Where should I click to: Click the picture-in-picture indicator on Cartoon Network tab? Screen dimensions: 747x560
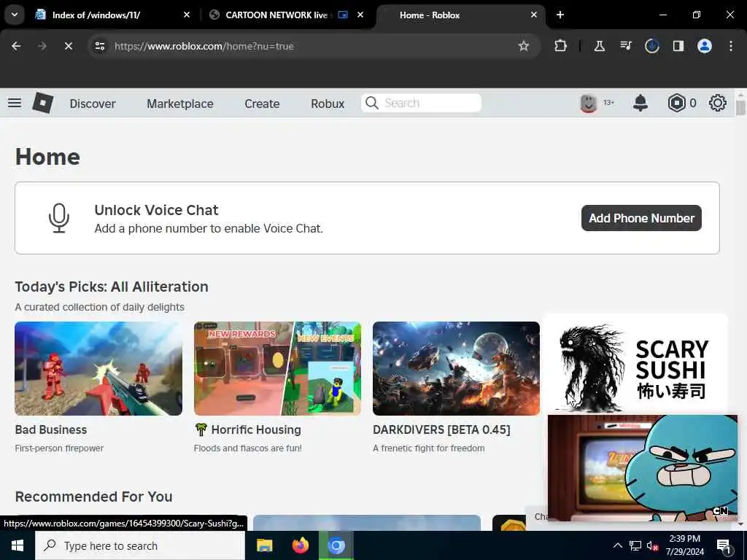(x=343, y=15)
